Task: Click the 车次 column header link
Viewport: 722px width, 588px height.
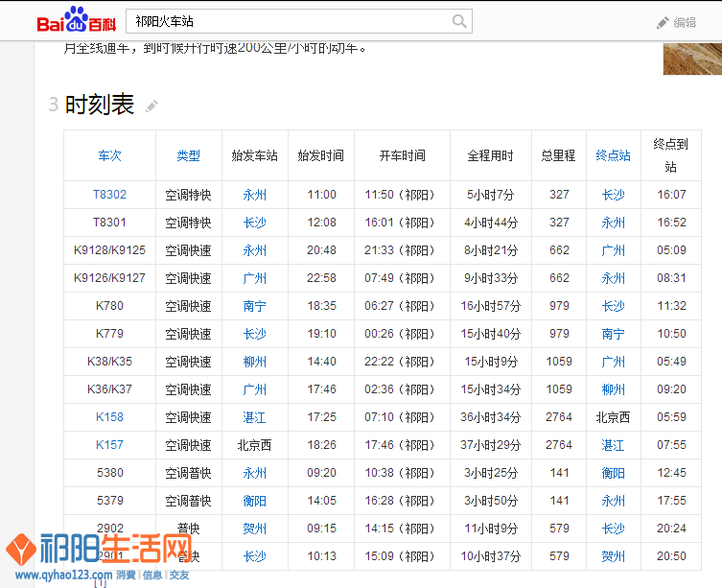Action: pos(109,155)
